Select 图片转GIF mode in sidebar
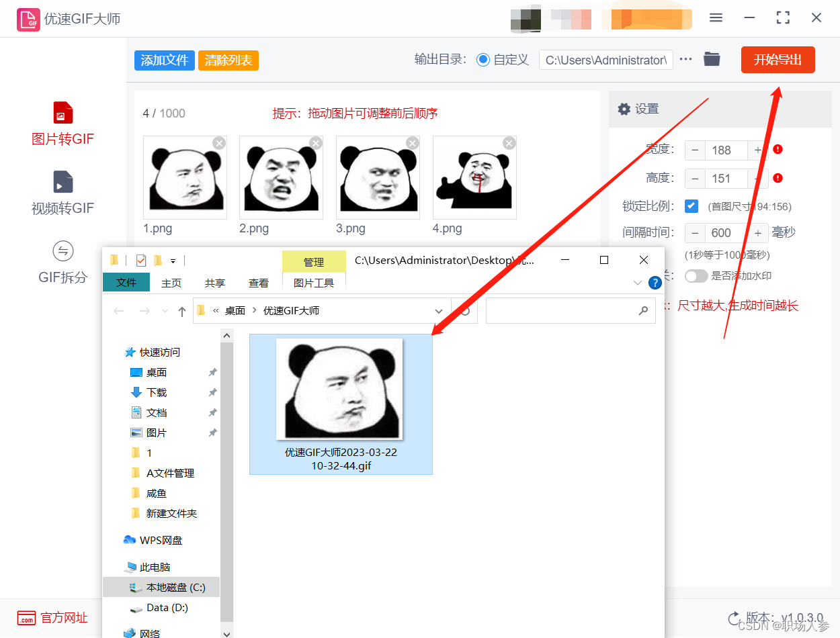 click(62, 124)
